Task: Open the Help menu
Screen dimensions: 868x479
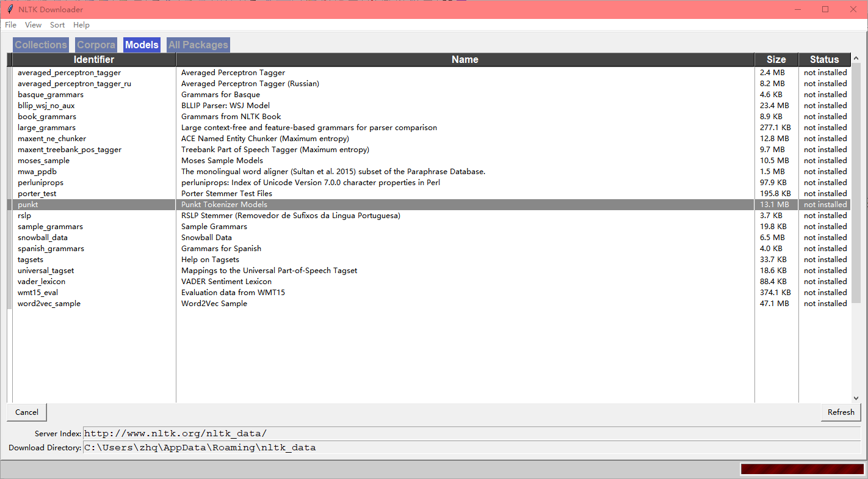Action: pyautogui.click(x=81, y=25)
